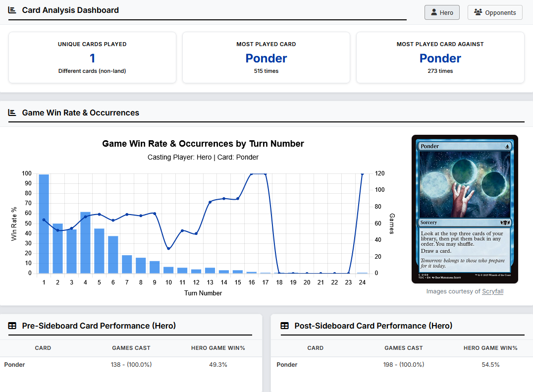Click the '515 times' text
Viewport: 533px width, 392px height.
point(266,71)
